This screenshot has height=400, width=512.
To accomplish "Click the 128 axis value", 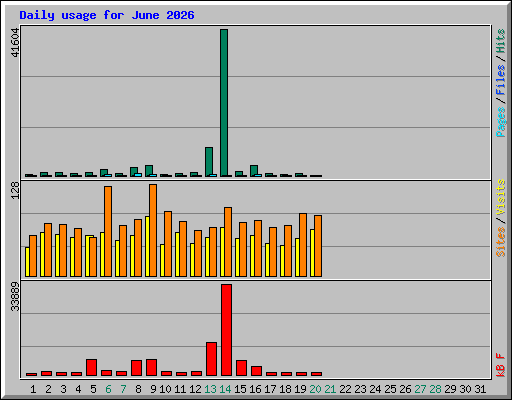I will coord(15,191).
